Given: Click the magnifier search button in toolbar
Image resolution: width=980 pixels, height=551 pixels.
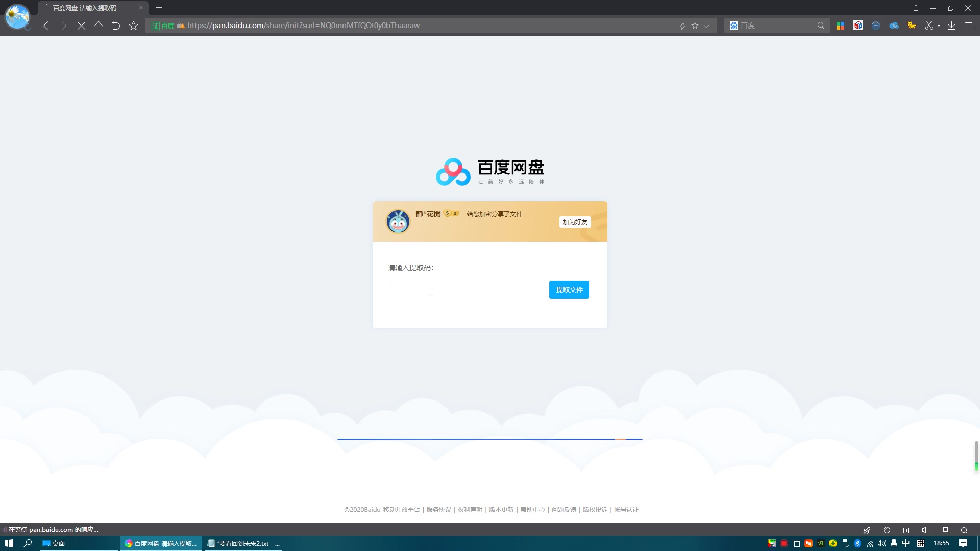Looking at the screenshot, I should (821, 26).
